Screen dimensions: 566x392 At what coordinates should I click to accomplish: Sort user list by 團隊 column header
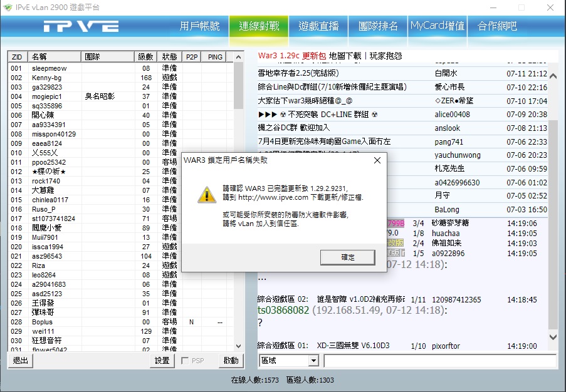click(x=107, y=57)
